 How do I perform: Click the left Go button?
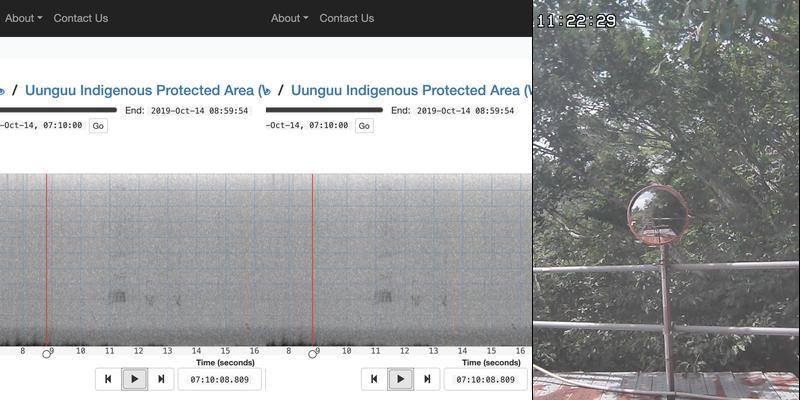coord(98,126)
